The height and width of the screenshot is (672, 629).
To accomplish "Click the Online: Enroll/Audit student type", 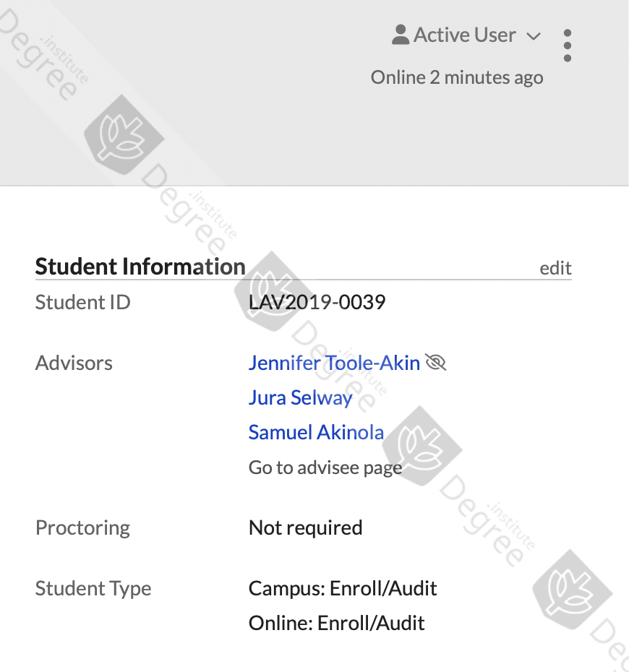I will coord(337,623).
